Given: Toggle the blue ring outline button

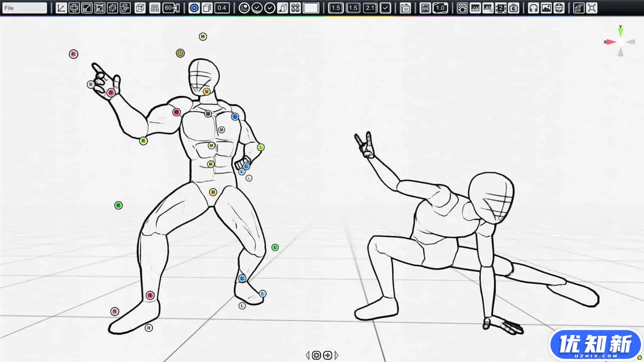Looking at the screenshot, I should pos(194,8).
